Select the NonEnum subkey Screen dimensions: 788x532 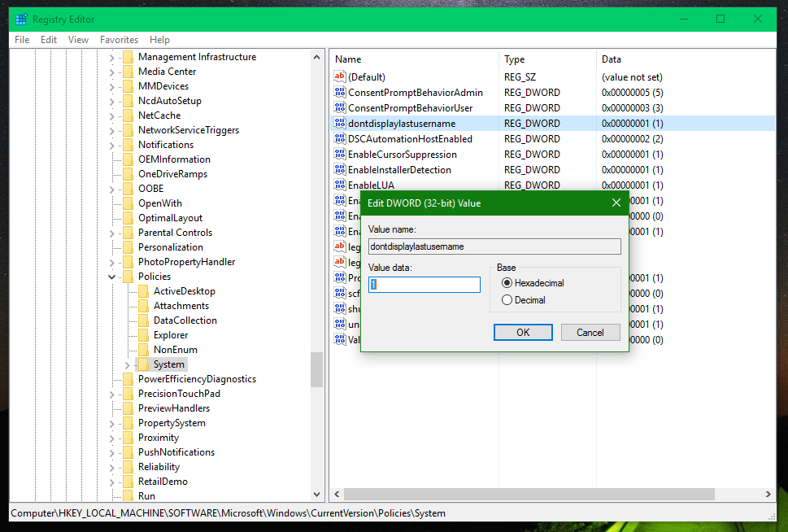[x=176, y=350]
